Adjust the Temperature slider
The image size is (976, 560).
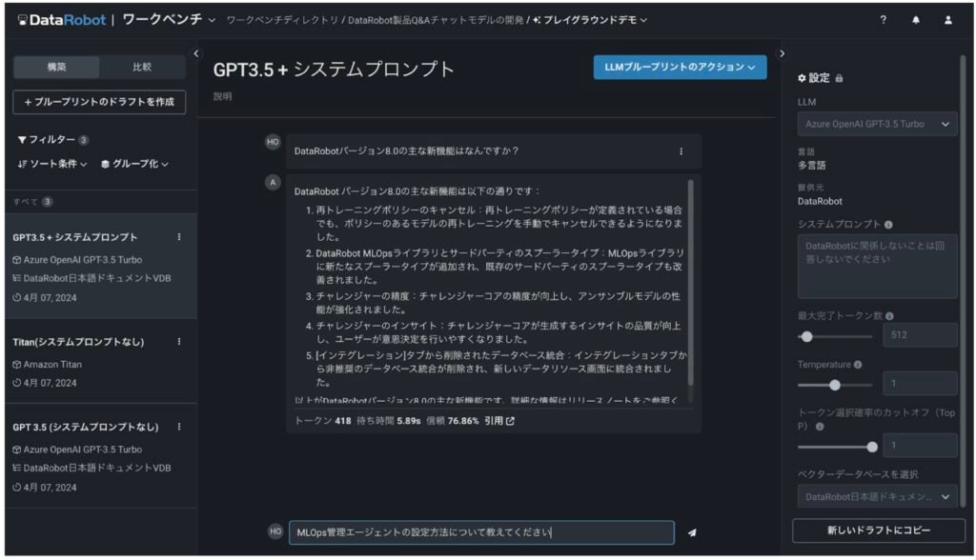[x=836, y=384]
